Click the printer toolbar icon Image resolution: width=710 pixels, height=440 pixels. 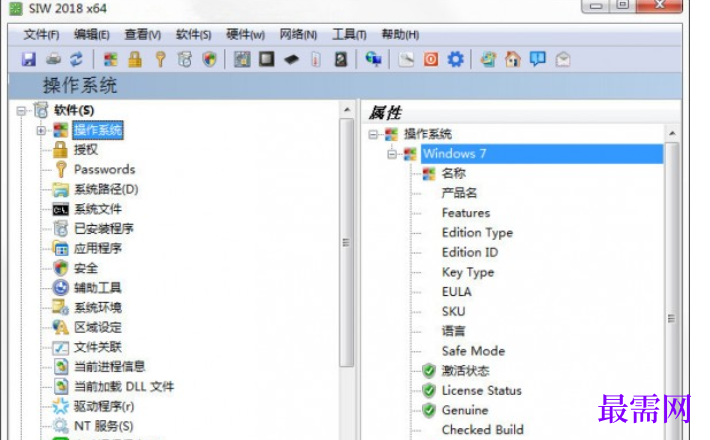pos(53,59)
